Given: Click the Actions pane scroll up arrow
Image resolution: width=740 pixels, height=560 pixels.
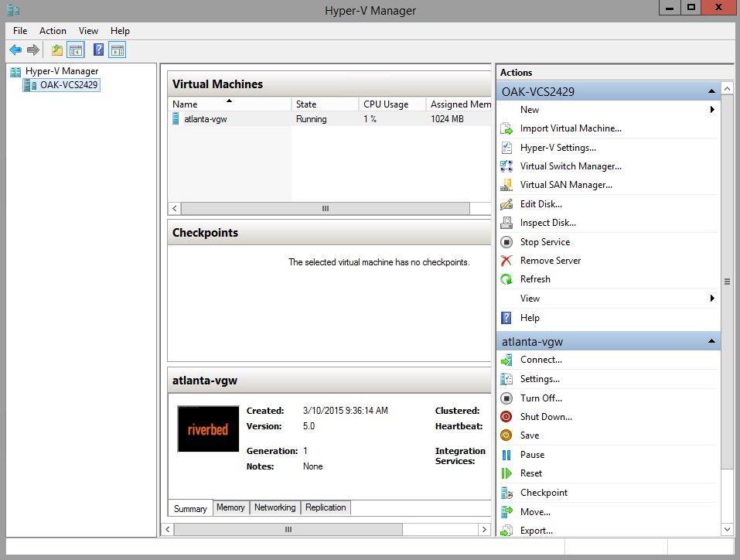Looking at the screenshot, I should tap(728, 88).
